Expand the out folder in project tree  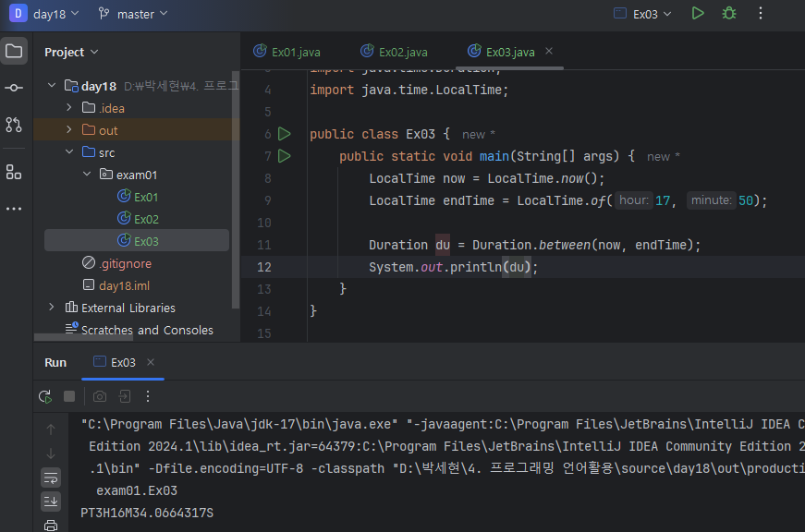(69, 130)
